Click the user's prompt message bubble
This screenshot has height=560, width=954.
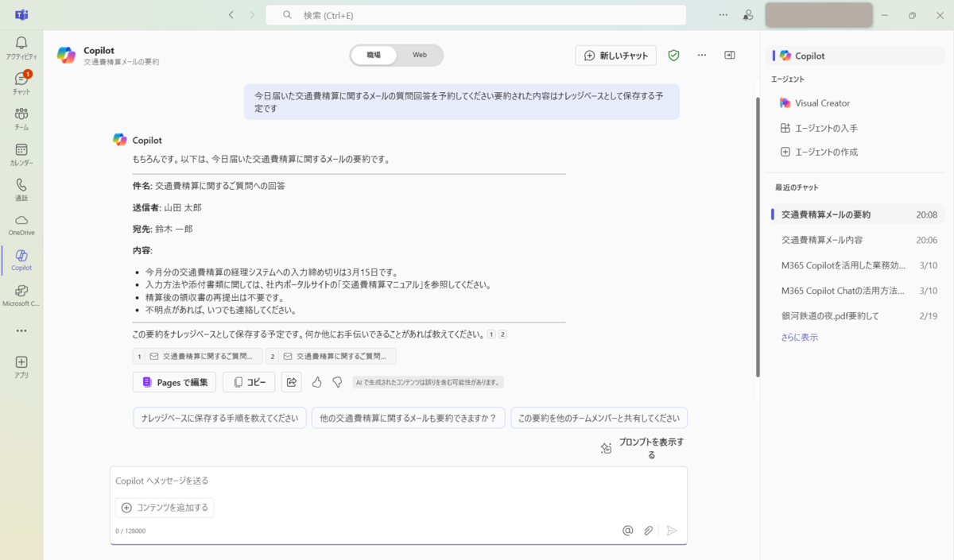coord(462,102)
